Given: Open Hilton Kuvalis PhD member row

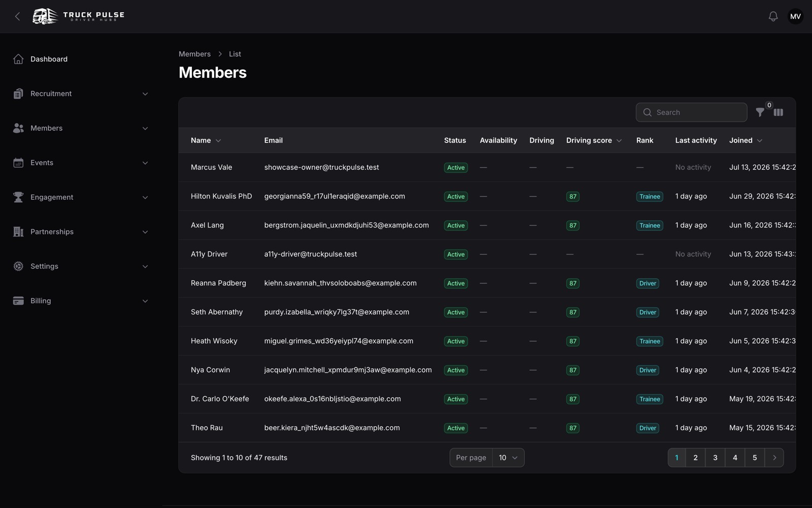Looking at the screenshot, I should (x=487, y=196).
